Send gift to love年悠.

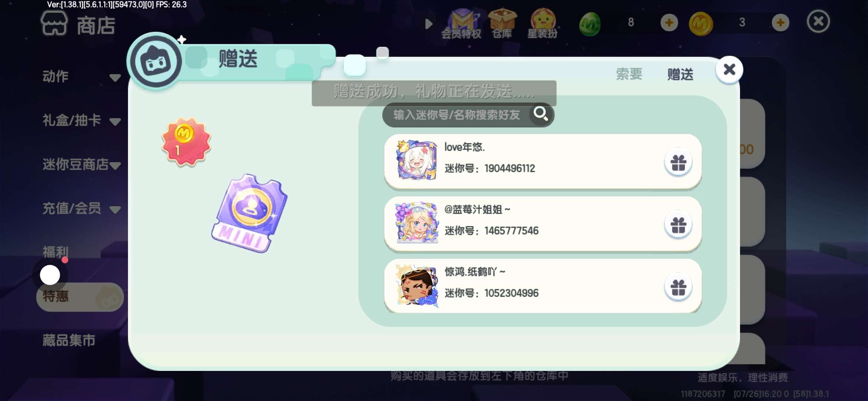click(x=678, y=162)
